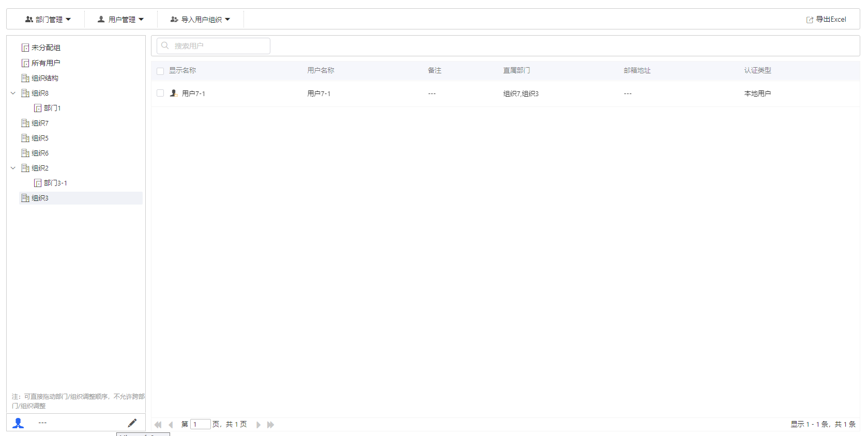Click the department icon of 部门1
The image size is (868, 436).
[38, 108]
